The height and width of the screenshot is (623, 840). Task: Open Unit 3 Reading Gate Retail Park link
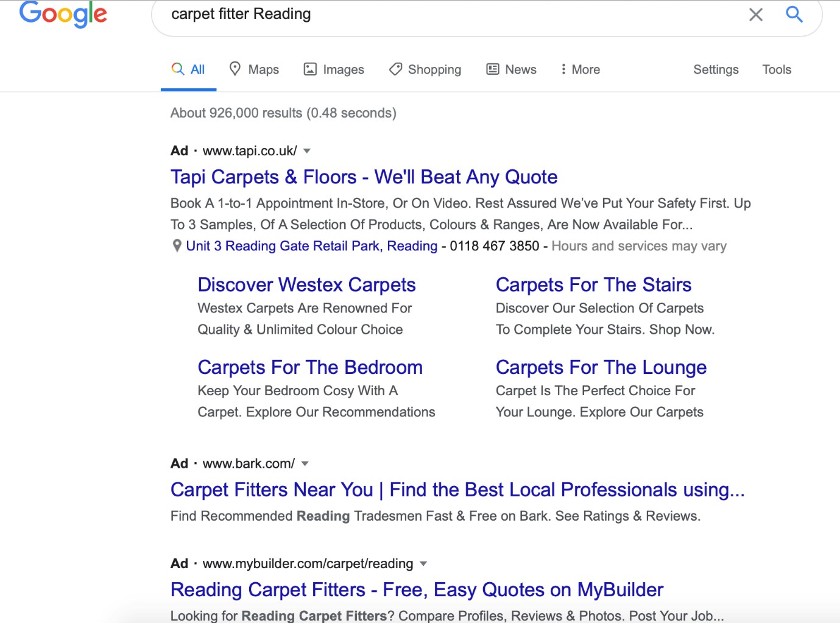pyautogui.click(x=312, y=246)
